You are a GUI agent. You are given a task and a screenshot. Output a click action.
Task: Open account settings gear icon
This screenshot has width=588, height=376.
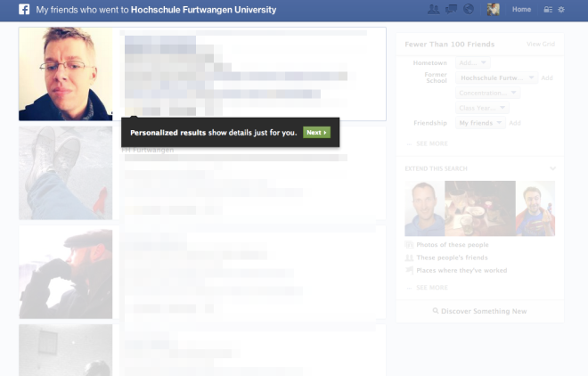coord(561,10)
